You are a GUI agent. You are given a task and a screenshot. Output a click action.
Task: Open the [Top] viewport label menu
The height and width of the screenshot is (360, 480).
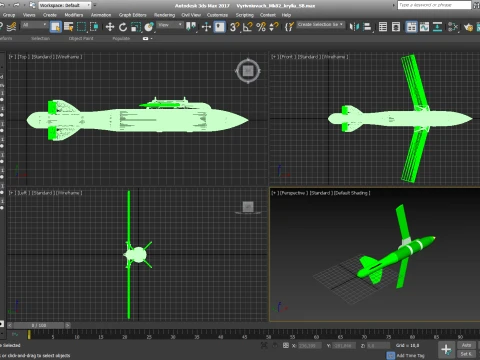(22, 57)
